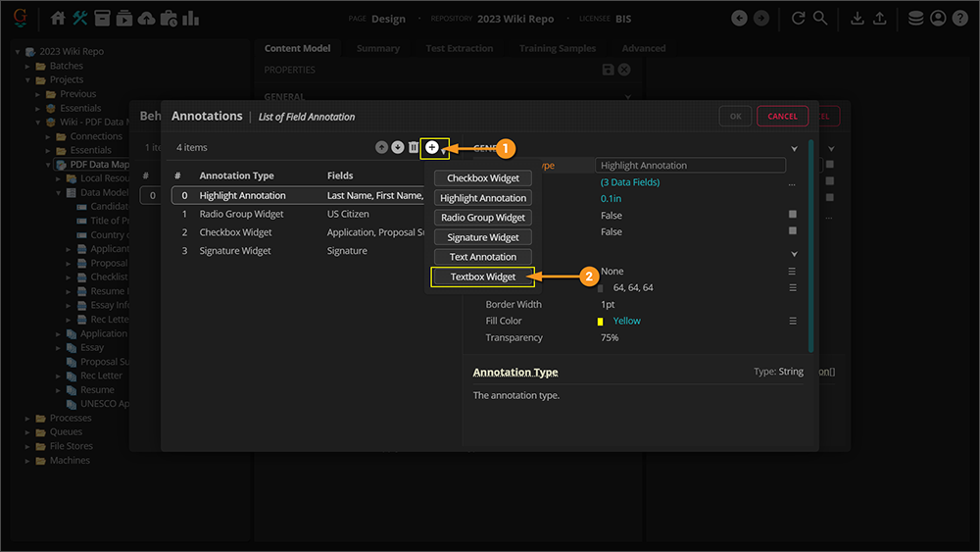
Task: Move annotation up with up-arrow icon
Action: pyautogui.click(x=381, y=147)
